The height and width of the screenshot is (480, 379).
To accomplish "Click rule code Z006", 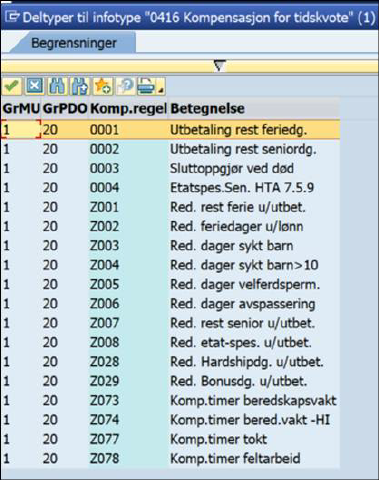I will tap(104, 304).
